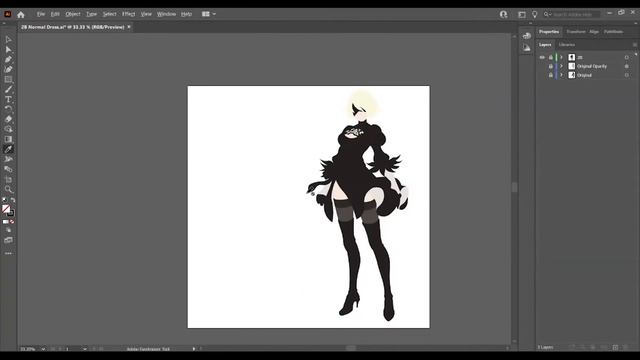Open the Arrange Documents dropdown
640x360 pixels.
tap(209, 14)
